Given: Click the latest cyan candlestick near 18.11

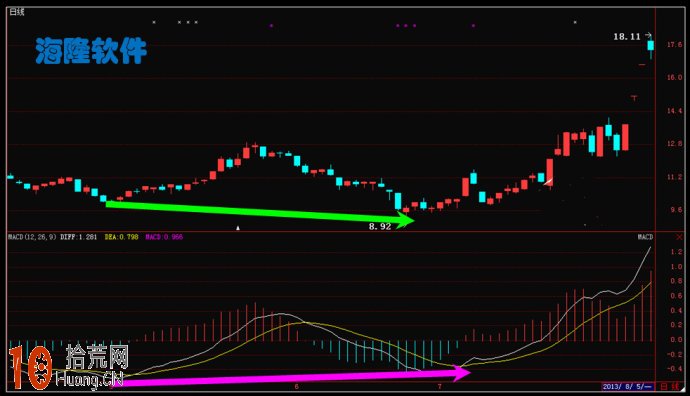Looking at the screenshot, I should click(x=650, y=46).
